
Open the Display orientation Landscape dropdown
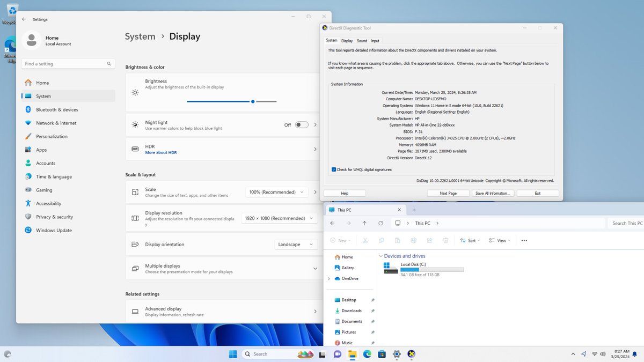[x=296, y=245]
